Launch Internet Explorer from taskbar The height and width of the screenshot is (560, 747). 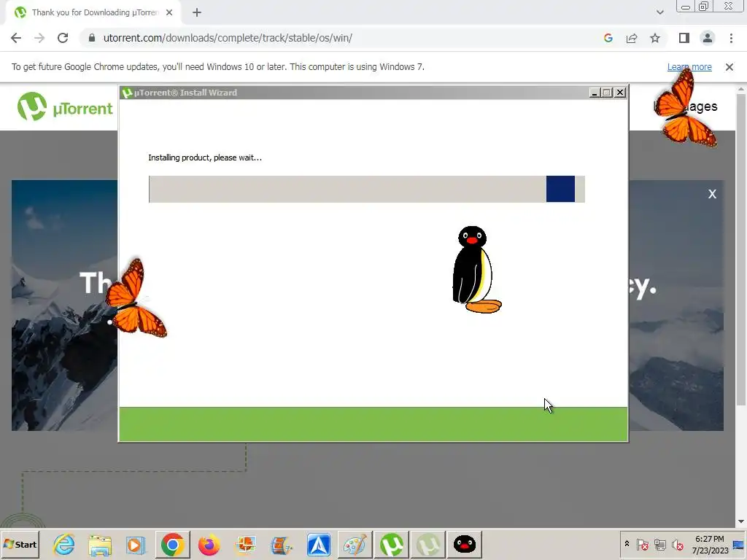click(x=64, y=544)
